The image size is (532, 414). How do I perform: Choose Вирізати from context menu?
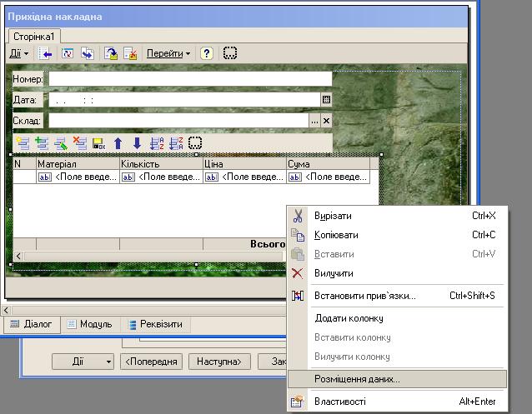(x=397, y=216)
